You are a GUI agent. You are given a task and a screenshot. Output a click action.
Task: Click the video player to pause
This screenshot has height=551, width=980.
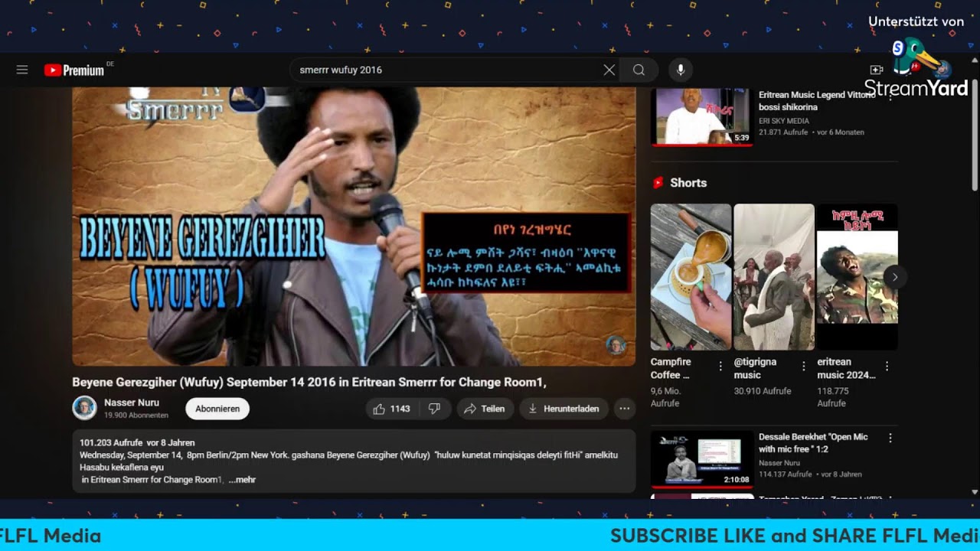tap(354, 227)
